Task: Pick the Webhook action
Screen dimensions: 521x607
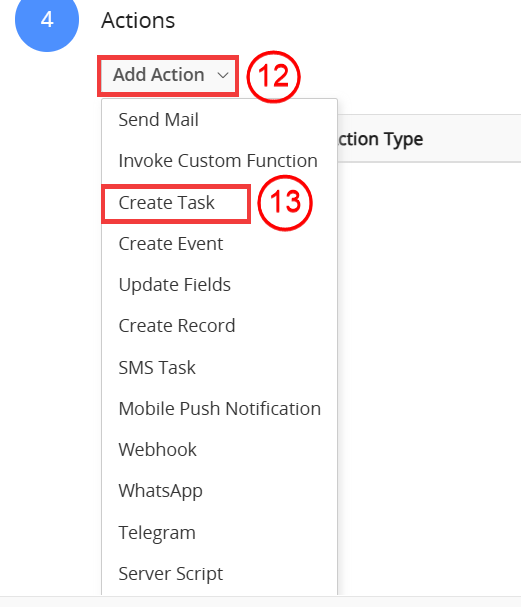Action: click(219, 450)
